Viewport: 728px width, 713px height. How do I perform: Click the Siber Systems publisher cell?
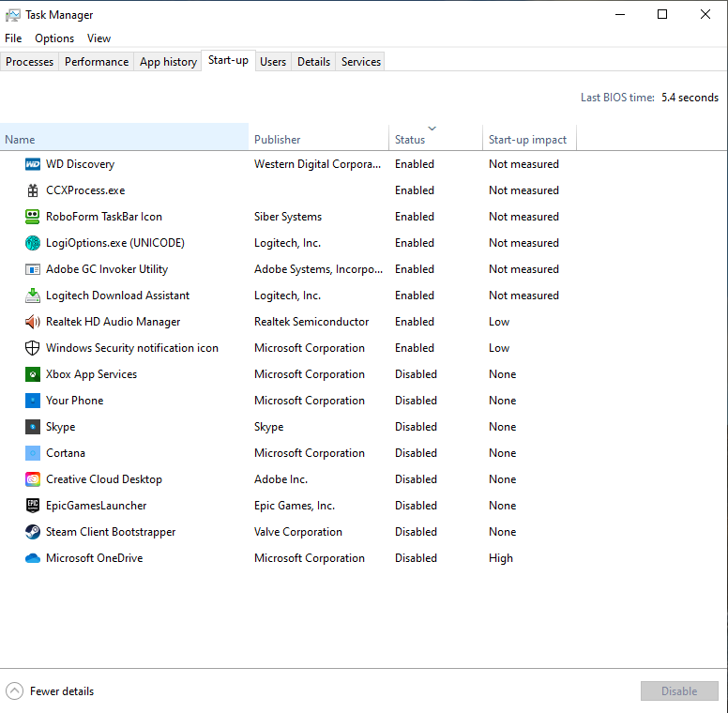pyautogui.click(x=288, y=217)
